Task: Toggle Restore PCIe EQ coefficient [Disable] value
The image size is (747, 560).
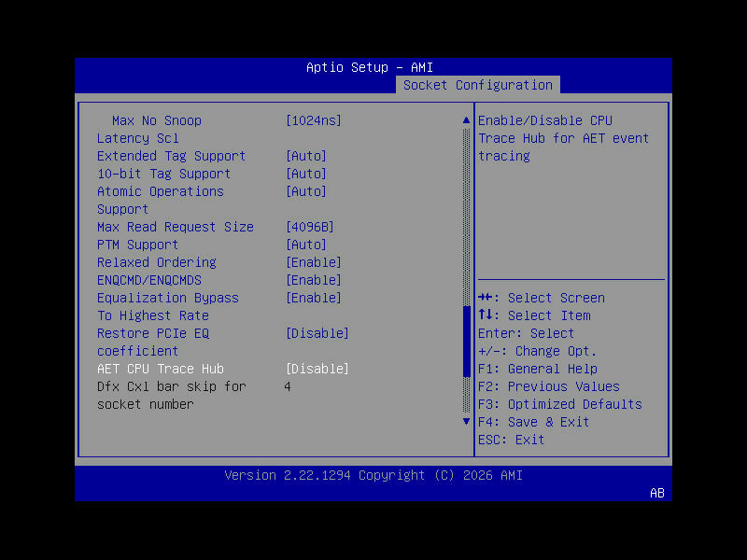Action: pyautogui.click(x=317, y=333)
